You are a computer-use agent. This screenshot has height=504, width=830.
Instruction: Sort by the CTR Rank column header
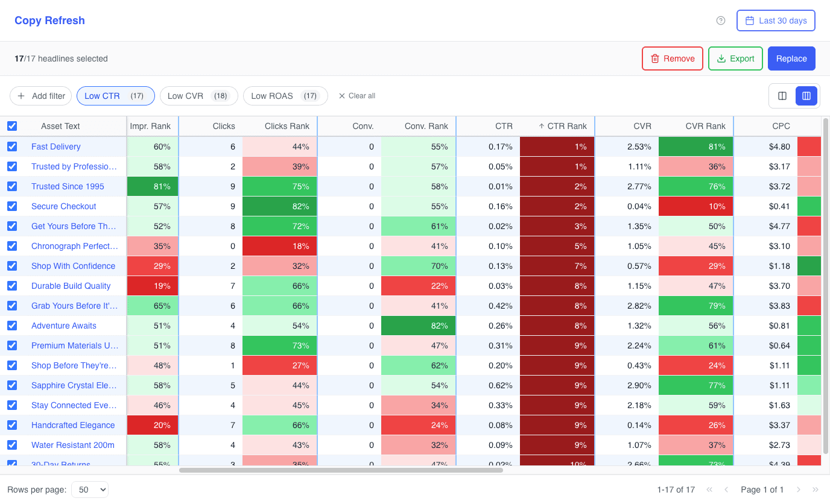coord(562,126)
